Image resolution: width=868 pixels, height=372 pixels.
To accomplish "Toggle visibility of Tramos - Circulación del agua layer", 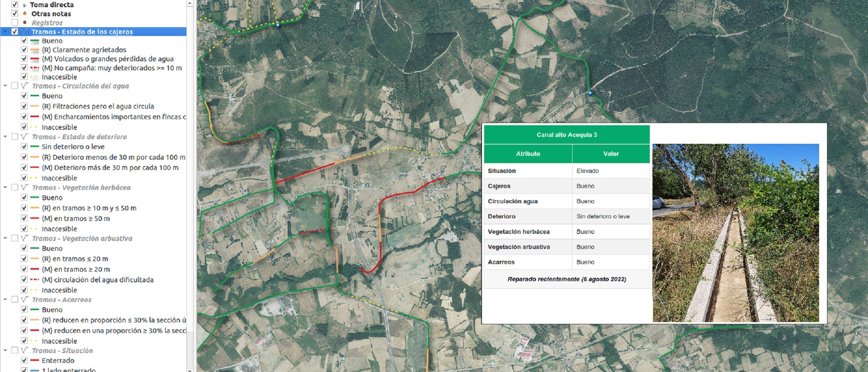I will pyautogui.click(x=15, y=86).
